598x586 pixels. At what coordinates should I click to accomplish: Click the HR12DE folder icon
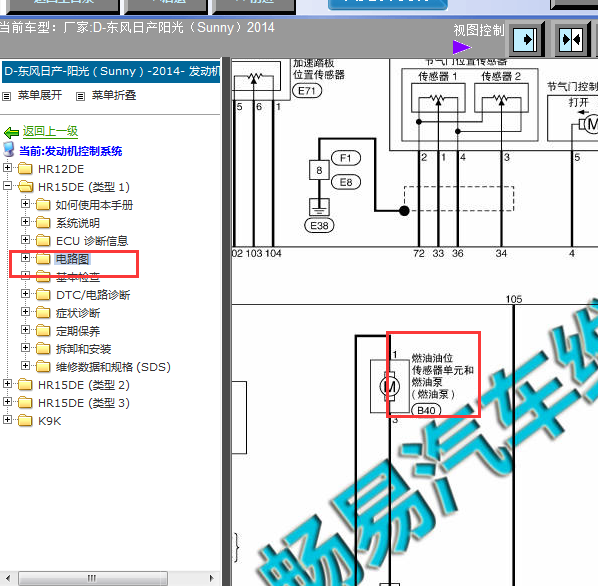pos(25,168)
